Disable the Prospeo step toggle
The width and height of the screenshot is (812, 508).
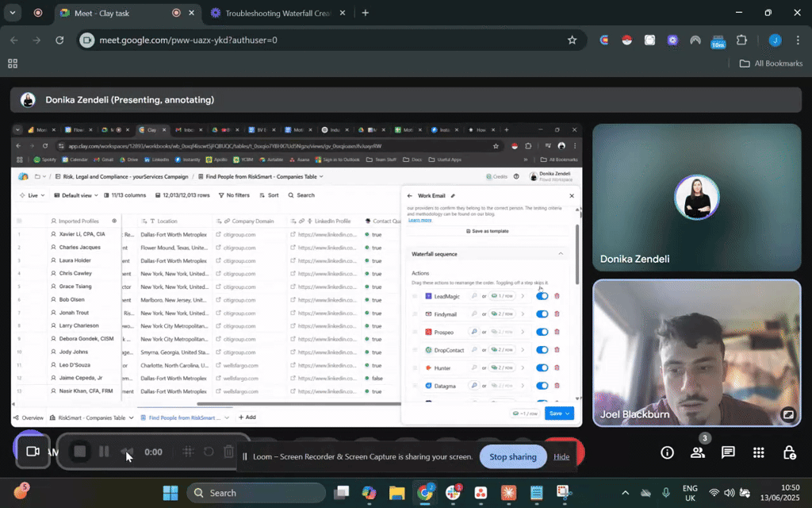click(x=542, y=332)
